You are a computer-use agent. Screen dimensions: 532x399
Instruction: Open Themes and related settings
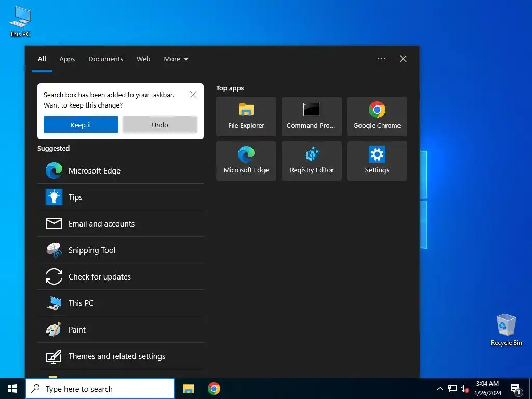pyautogui.click(x=121, y=356)
